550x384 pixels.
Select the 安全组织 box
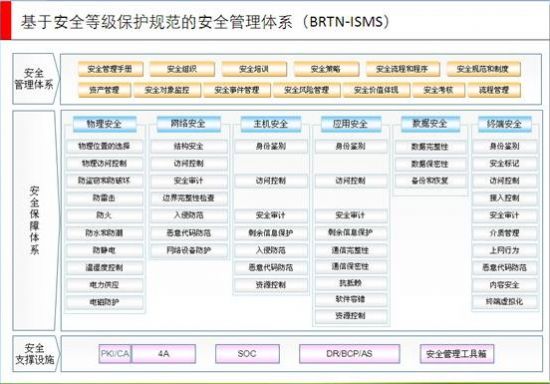182,69
